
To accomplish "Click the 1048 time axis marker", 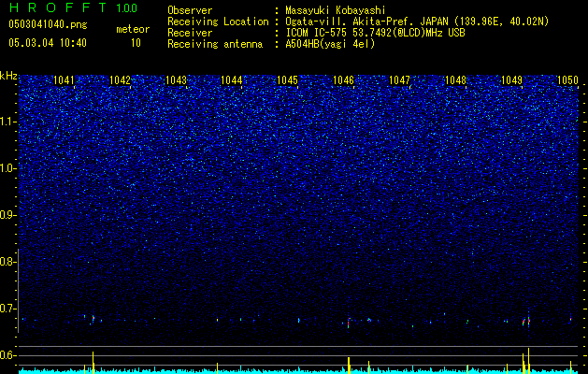I will click(x=455, y=79).
